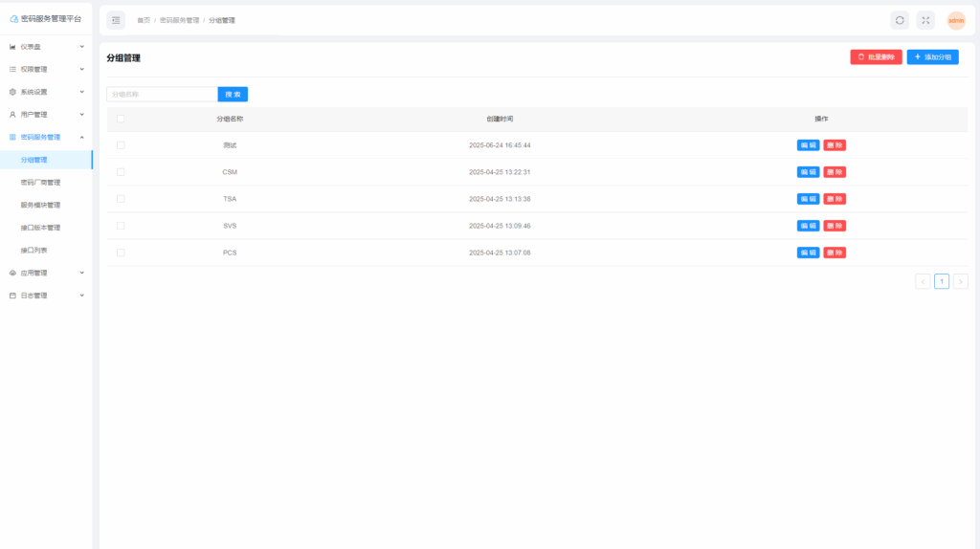Click the 仪表盘 chart icon in the sidebar

click(12, 47)
